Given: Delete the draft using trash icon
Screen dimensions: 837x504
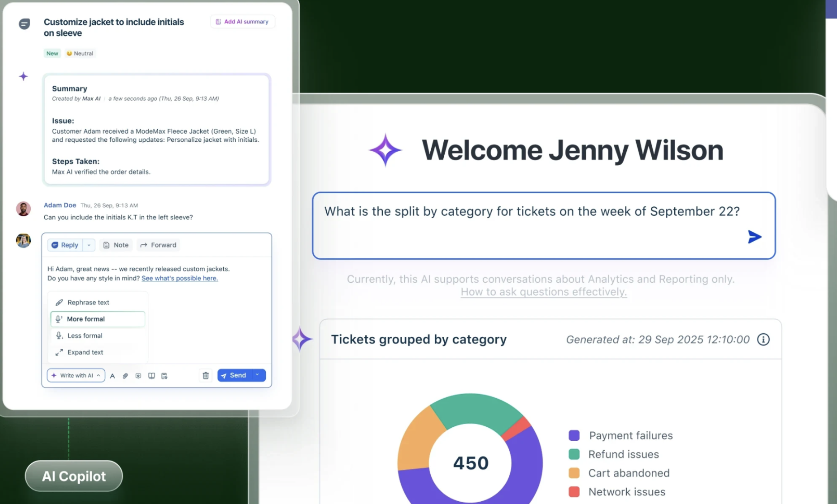Looking at the screenshot, I should pyautogui.click(x=206, y=376).
